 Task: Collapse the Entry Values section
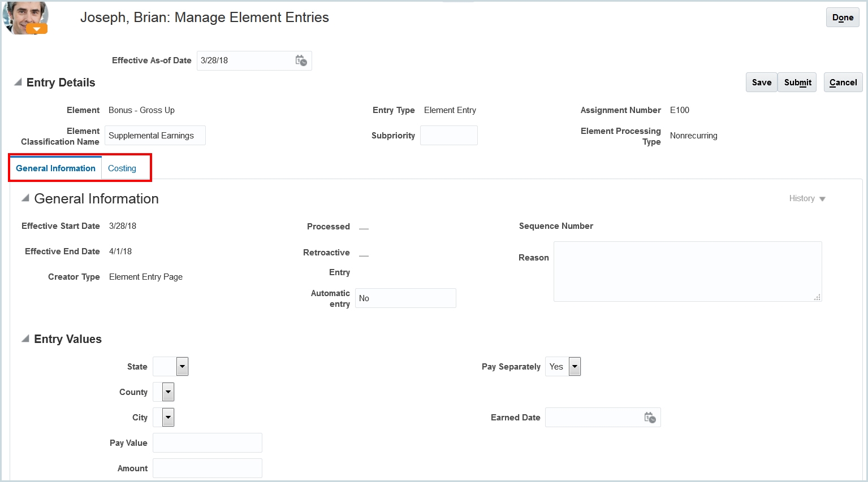pos(24,338)
